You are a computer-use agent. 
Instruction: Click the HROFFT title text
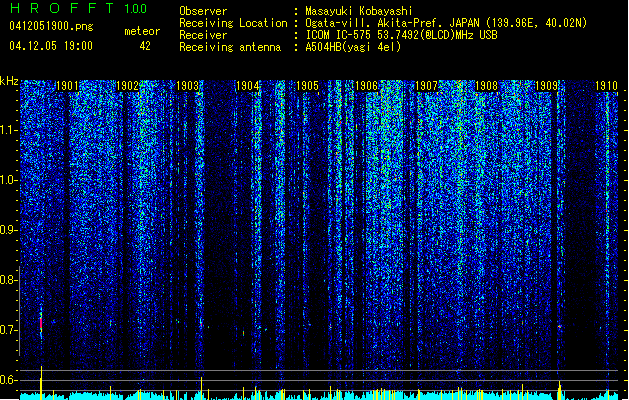pyautogui.click(x=62, y=8)
